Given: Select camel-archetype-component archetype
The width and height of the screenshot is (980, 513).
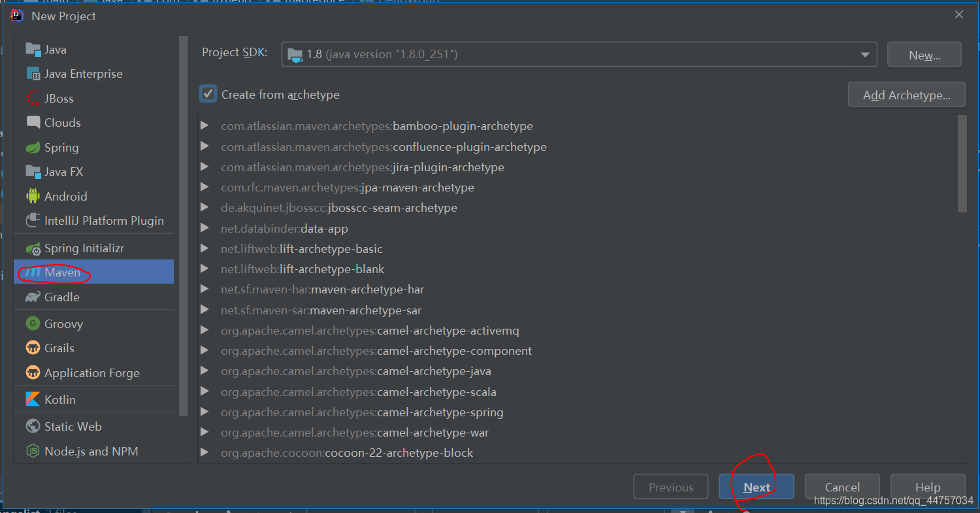Looking at the screenshot, I should 376,350.
